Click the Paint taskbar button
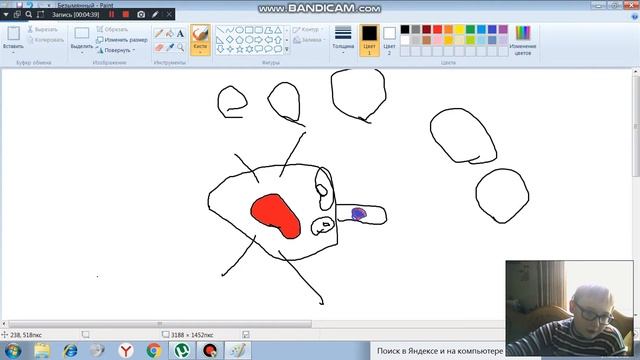Viewport: 640px width, 360px height. coord(238,351)
